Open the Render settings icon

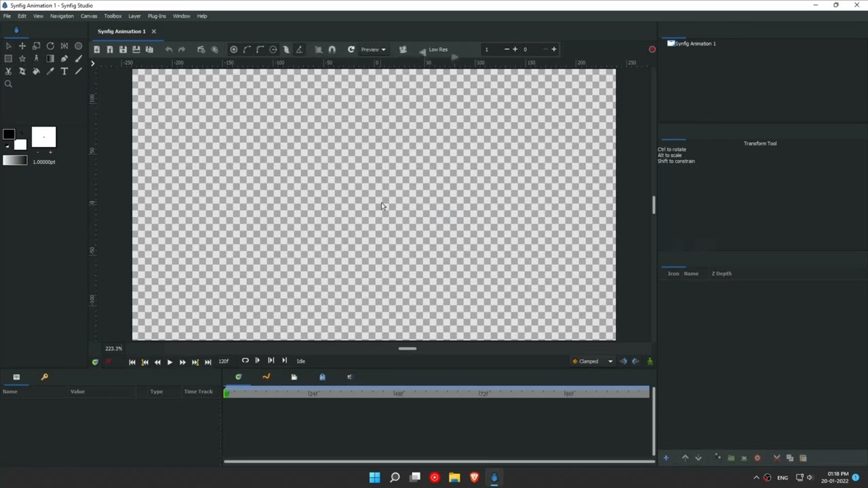(201, 49)
